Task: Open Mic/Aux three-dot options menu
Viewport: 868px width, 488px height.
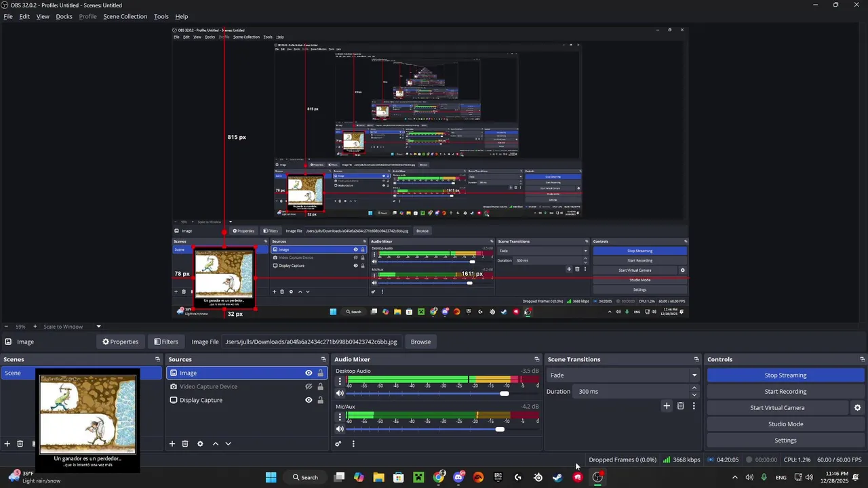Action: pos(340,416)
